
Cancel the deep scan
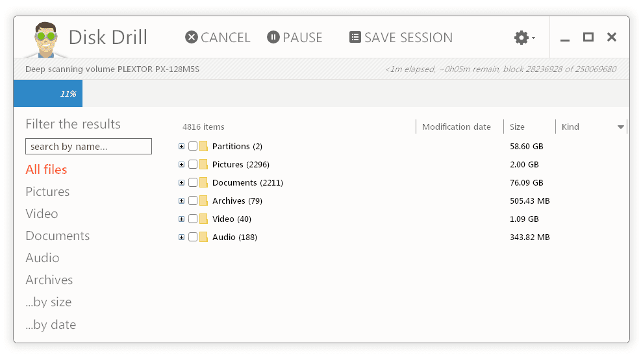[x=218, y=38]
